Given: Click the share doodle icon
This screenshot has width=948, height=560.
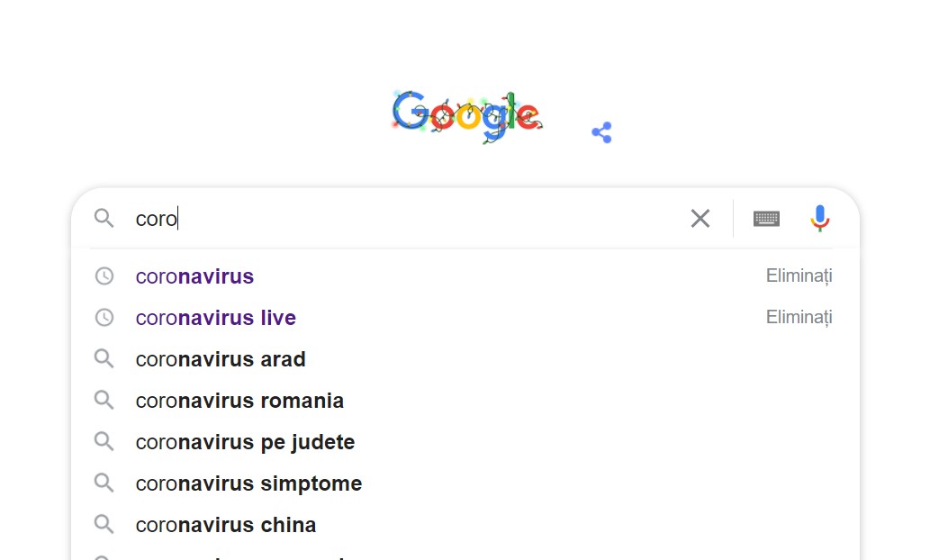Looking at the screenshot, I should point(601,133).
